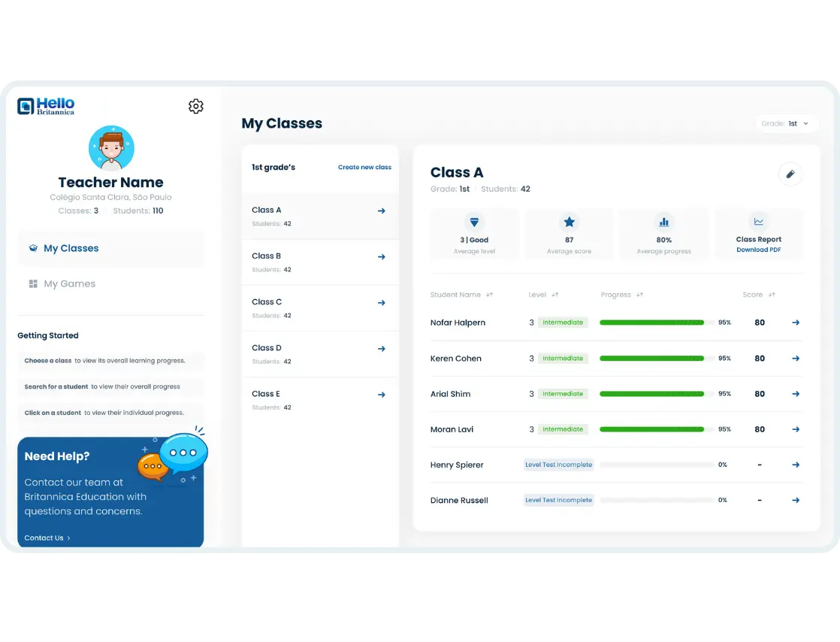Click the Create new class link
This screenshot has width=840, height=642.
[364, 167]
